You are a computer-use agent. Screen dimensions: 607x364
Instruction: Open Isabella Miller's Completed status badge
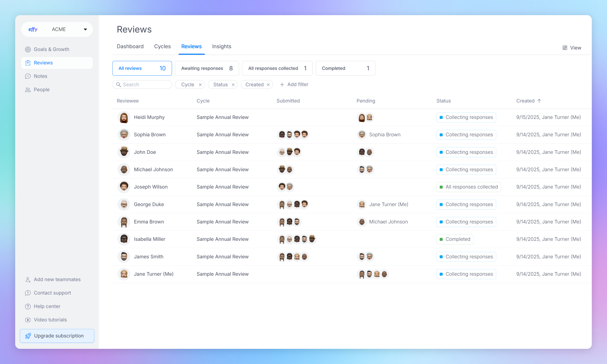(455, 239)
